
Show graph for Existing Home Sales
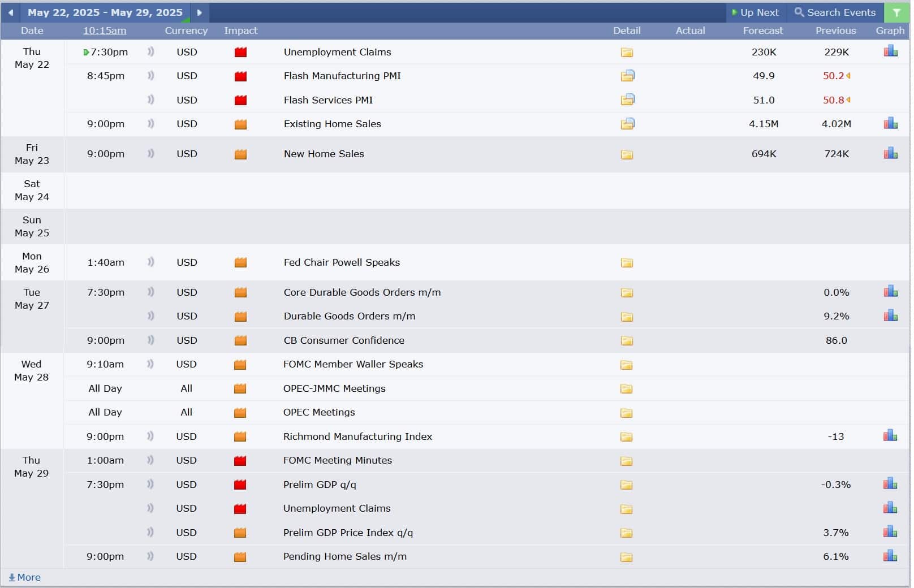pyautogui.click(x=891, y=123)
